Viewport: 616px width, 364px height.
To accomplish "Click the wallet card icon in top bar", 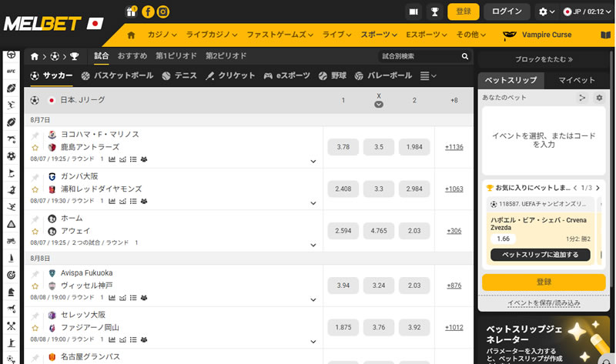I will (413, 12).
